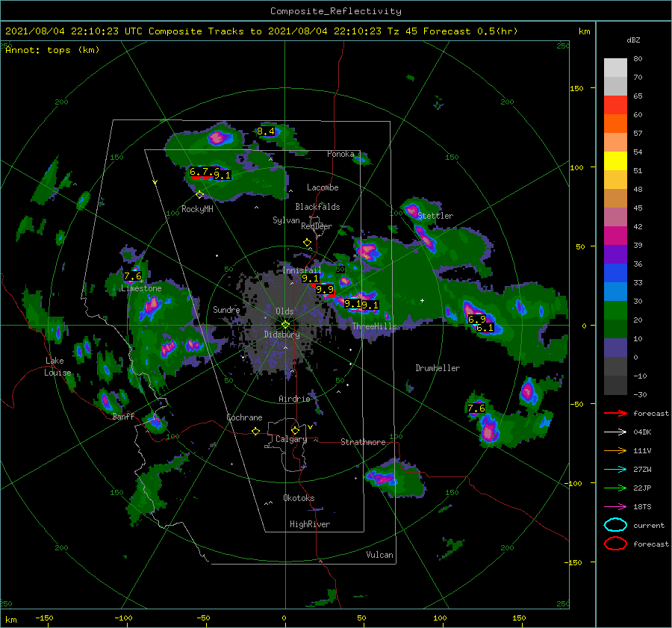Click the Strathmore label
The image size is (672, 628).
[363, 441]
